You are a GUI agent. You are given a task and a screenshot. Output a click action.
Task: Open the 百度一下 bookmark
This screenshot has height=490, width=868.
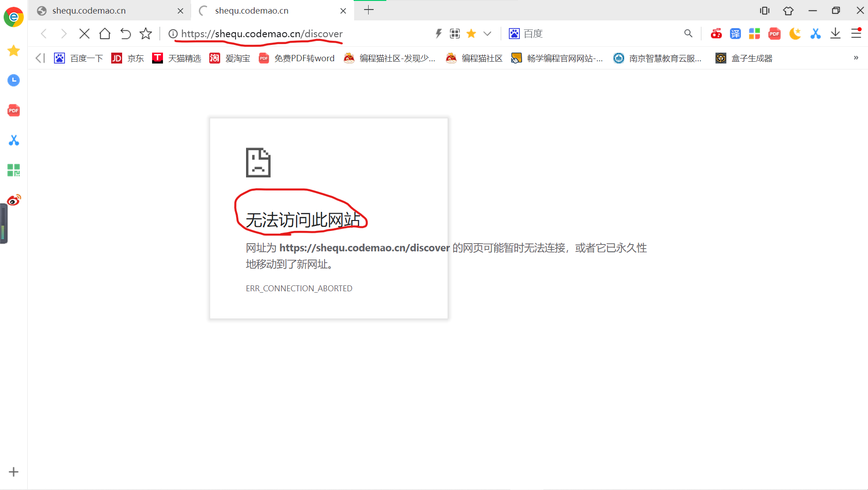coord(79,58)
